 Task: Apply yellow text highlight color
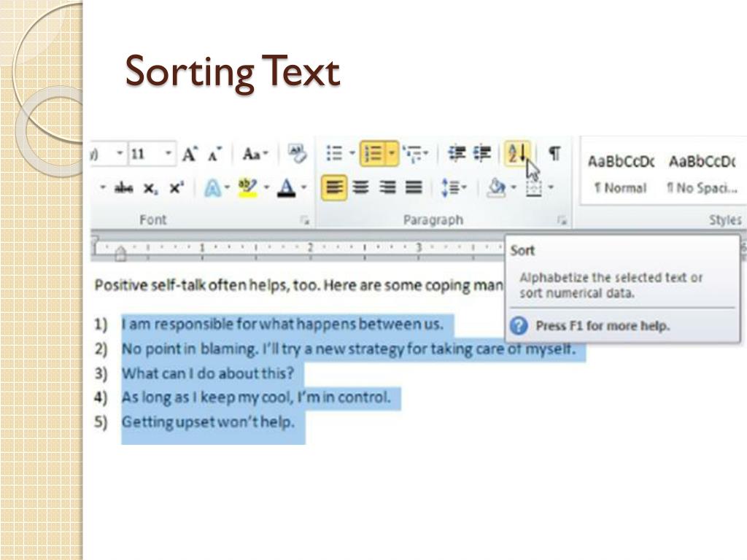pyautogui.click(x=248, y=188)
